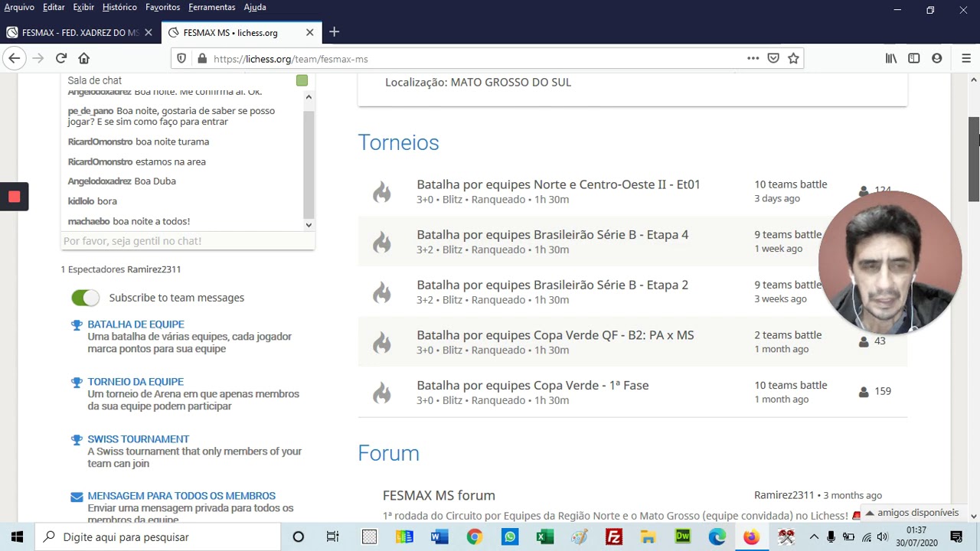The height and width of the screenshot is (551, 980).
Task: Open the Ferramentas menu
Action: click(x=212, y=7)
